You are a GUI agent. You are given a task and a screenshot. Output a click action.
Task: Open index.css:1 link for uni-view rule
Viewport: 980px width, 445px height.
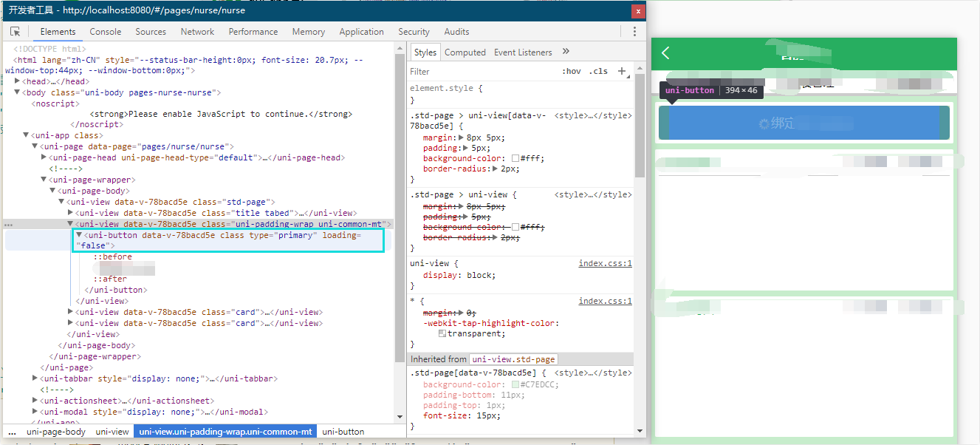click(605, 263)
